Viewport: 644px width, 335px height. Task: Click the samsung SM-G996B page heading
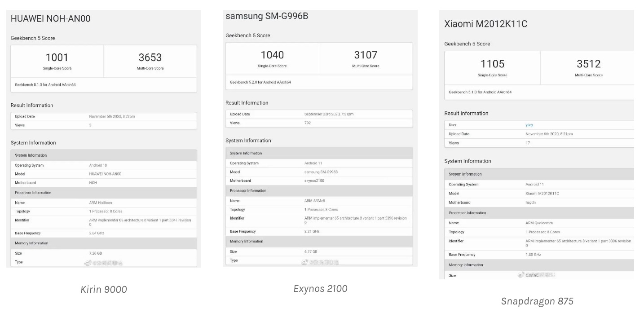point(267,16)
